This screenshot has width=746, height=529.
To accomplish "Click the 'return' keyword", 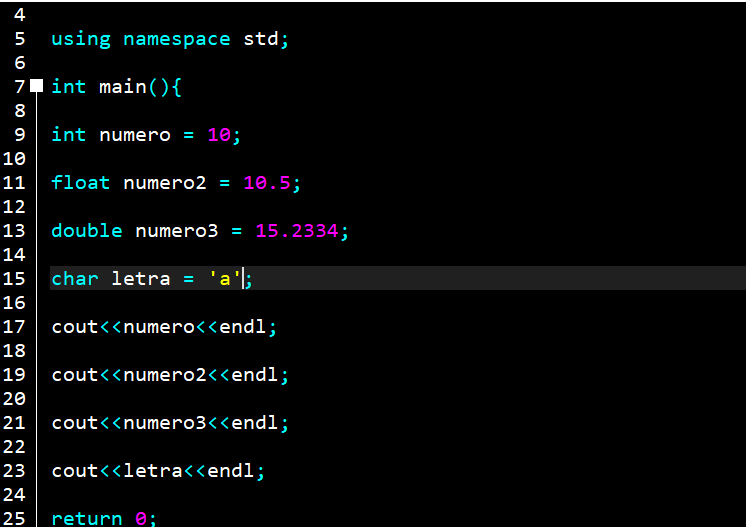I will click(87, 519).
